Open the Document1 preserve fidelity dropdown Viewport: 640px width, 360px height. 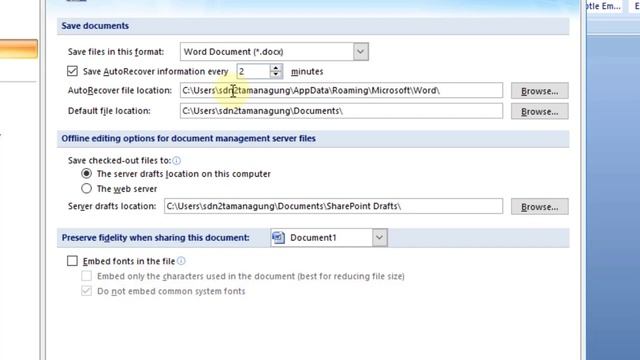pos(379,238)
